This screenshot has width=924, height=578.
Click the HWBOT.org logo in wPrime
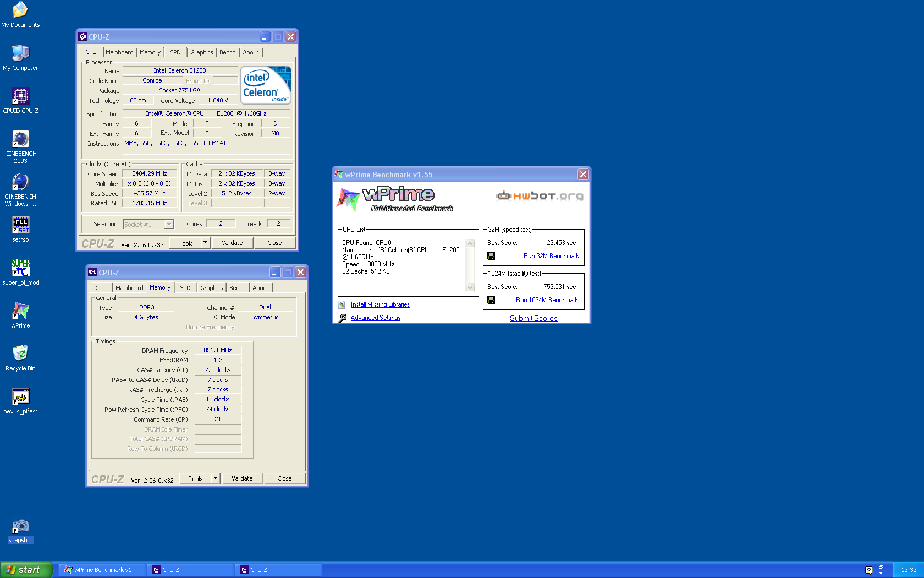pyautogui.click(x=540, y=195)
